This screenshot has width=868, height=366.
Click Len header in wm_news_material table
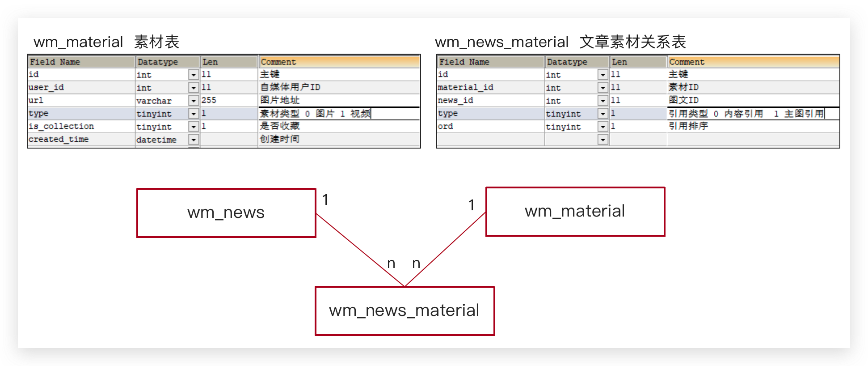point(638,62)
